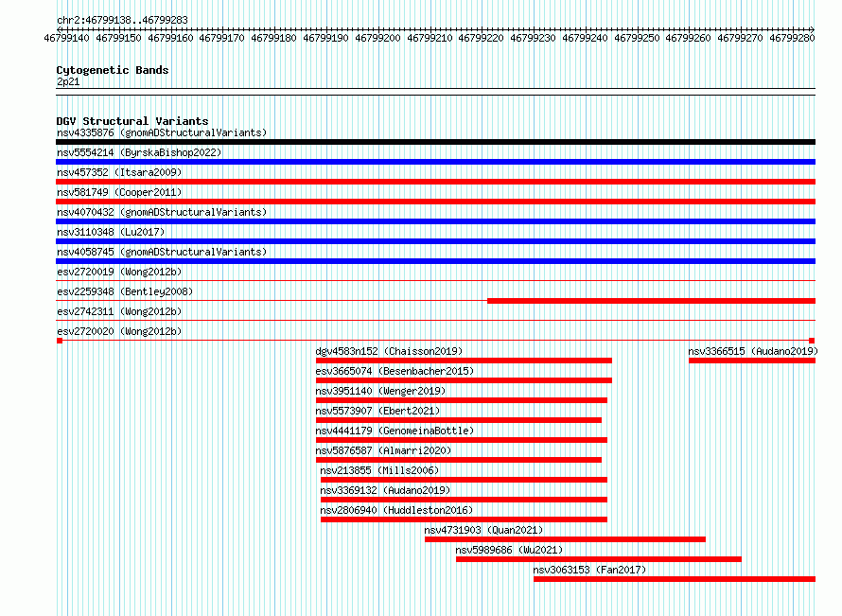Open dgv4583n152 (Chaisson2019) label
Screen dimensions: 842x616
tap(390, 351)
